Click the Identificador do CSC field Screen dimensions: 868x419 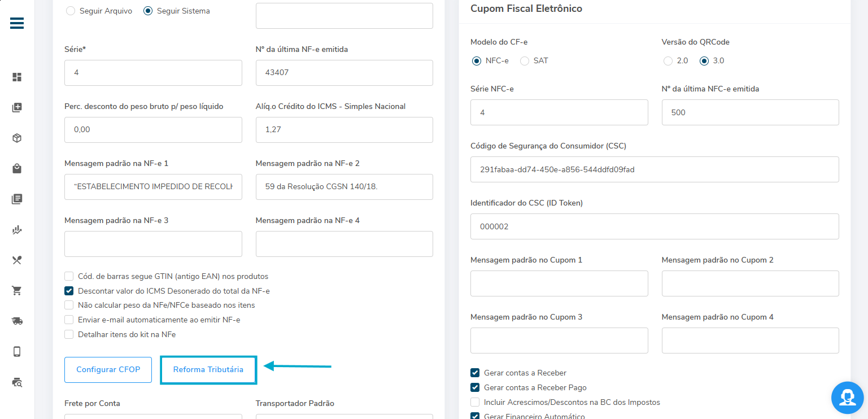point(654,226)
